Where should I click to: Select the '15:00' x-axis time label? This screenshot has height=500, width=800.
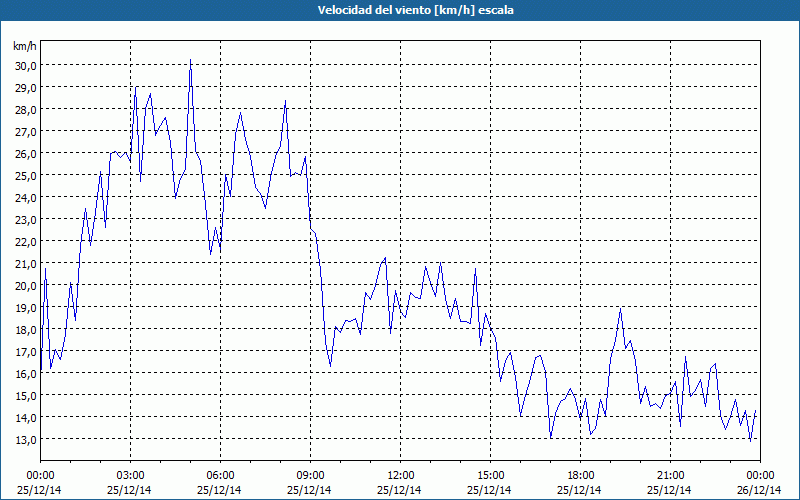pyautogui.click(x=490, y=476)
